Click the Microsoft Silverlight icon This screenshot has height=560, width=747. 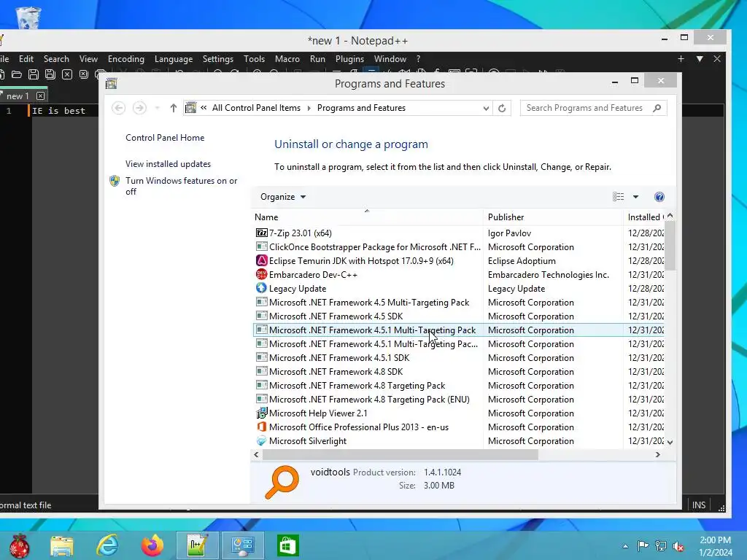point(262,440)
